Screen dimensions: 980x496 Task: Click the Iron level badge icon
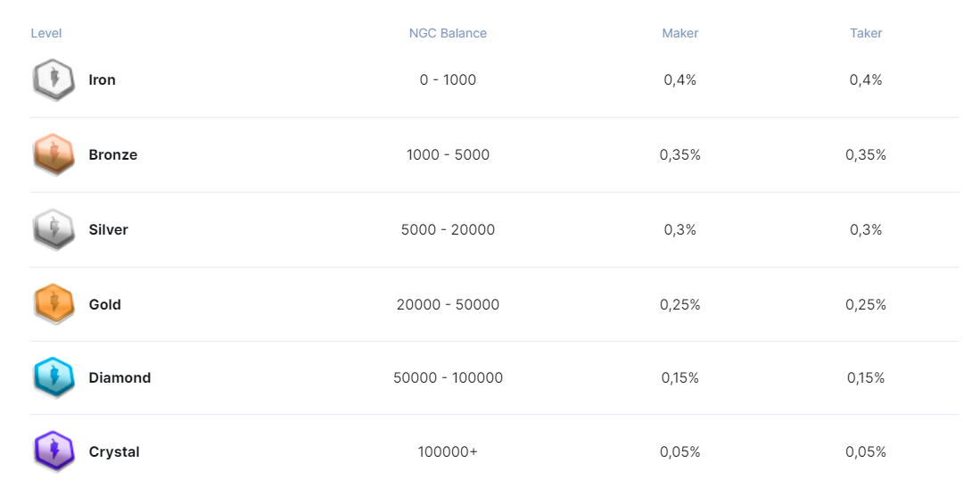coord(53,80)
